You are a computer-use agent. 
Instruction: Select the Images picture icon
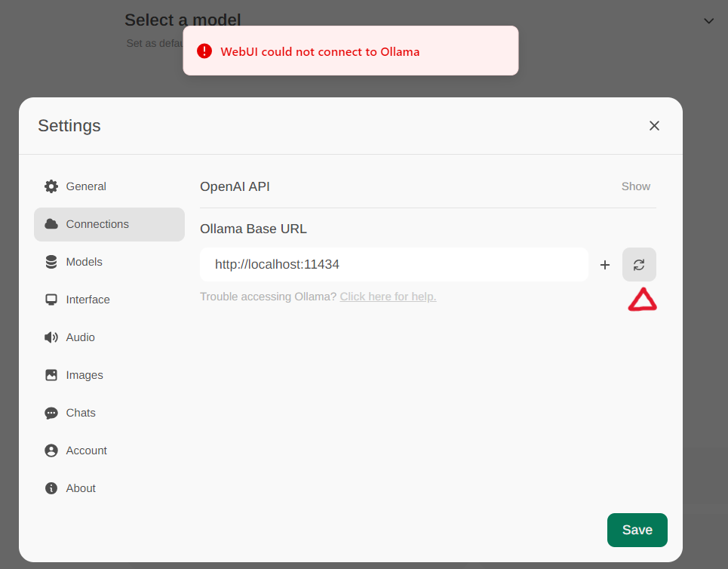[51, 374]
